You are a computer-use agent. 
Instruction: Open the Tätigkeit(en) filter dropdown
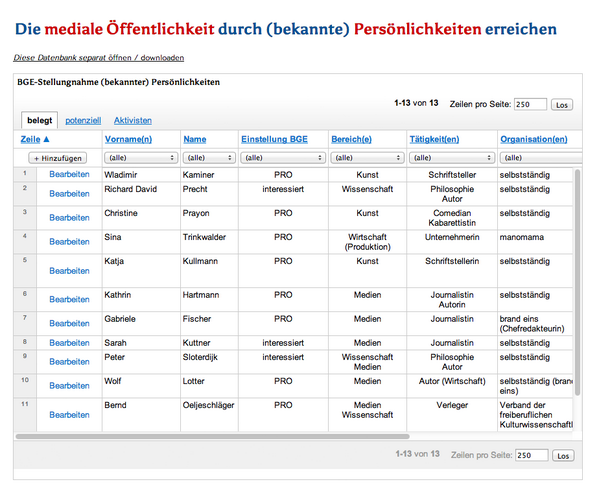(x=452, y=158)
